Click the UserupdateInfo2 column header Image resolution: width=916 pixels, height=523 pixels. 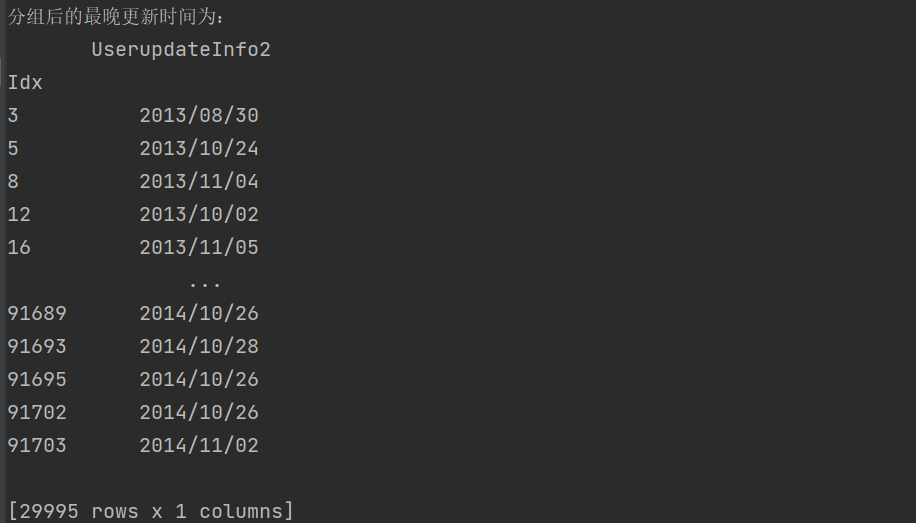click(x=181, y=49)
